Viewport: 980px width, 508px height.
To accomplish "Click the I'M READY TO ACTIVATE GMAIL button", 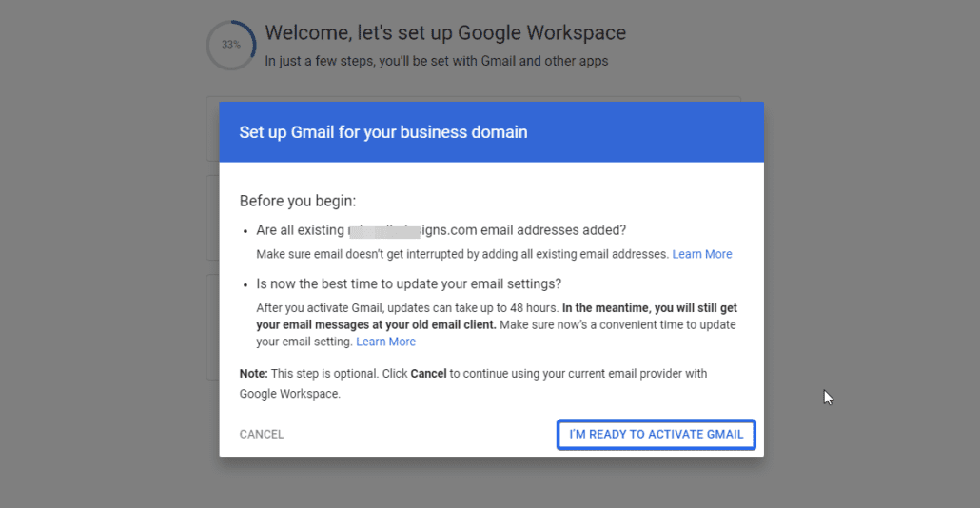I will click(656, 434).
